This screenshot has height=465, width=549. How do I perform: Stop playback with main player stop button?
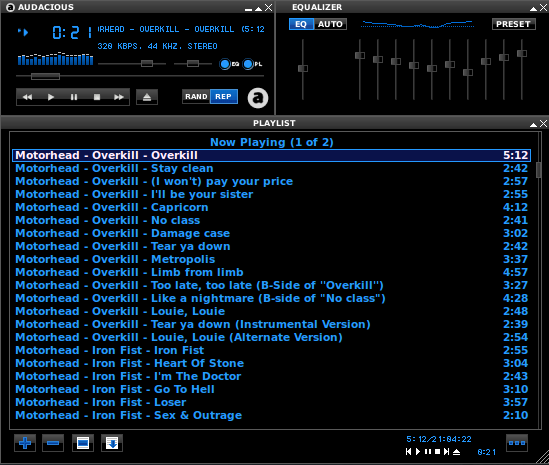pos(97,97)
